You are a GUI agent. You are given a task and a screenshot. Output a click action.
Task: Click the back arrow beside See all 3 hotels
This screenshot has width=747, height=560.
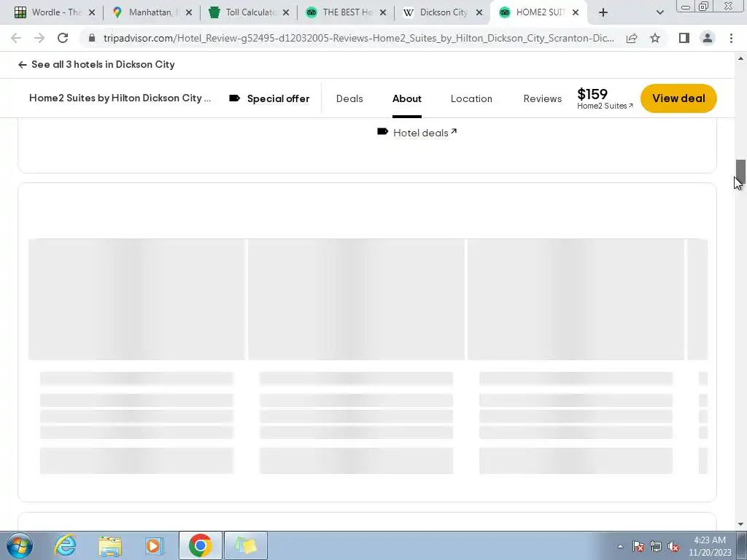23,65
